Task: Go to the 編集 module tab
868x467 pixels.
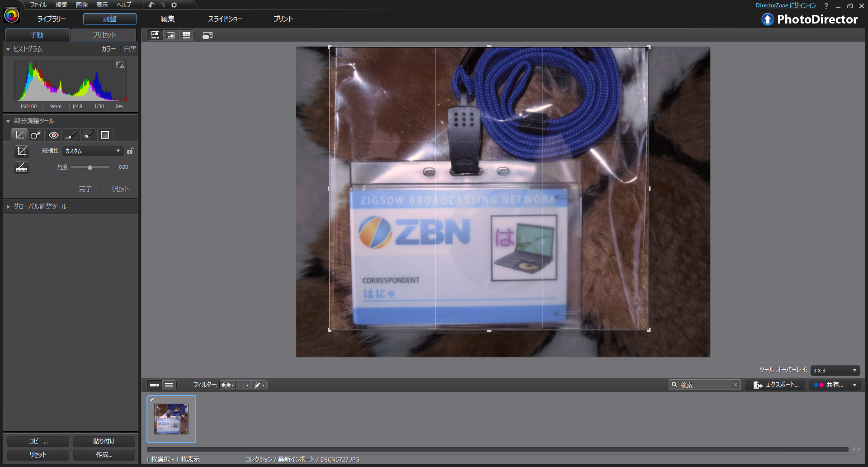Action: tap(168, 19)
